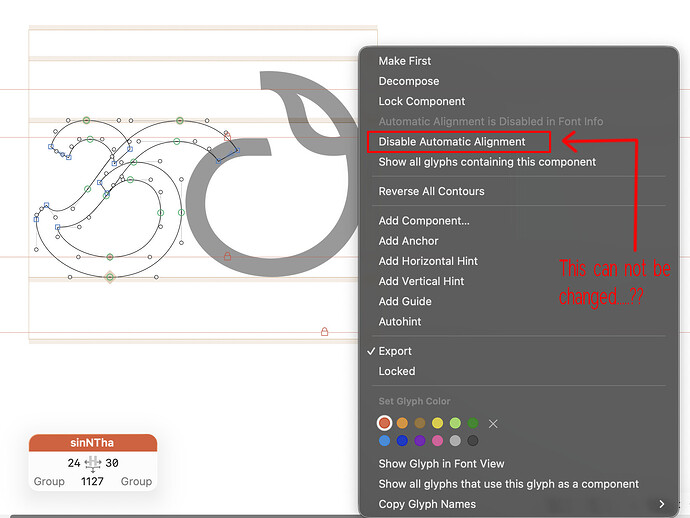690x518 pixels.
Task: Click Add Vertical Hint
Action: (421, 281)
